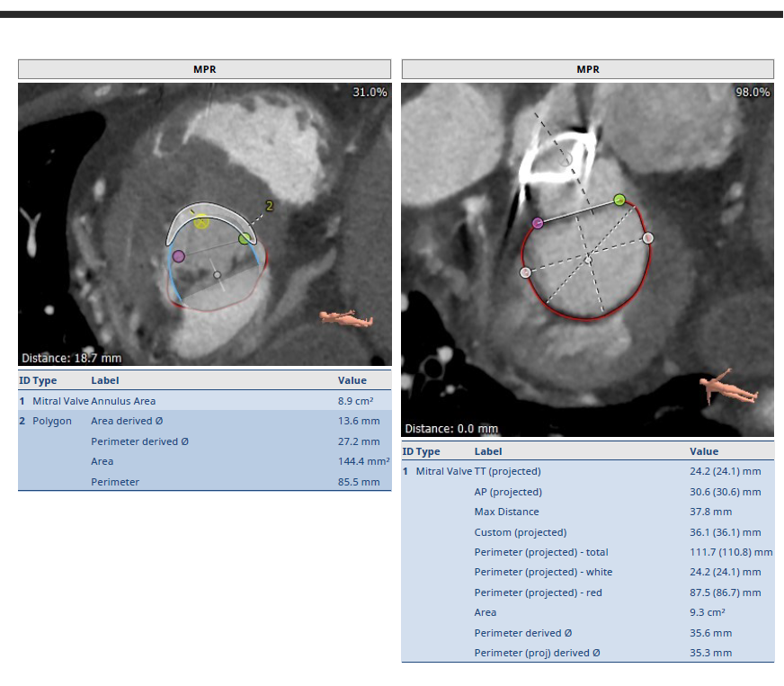Viewport: 784px width, 686px height.
Task: Select polygon label "2" in left MPR
Action: coord(269,206)
